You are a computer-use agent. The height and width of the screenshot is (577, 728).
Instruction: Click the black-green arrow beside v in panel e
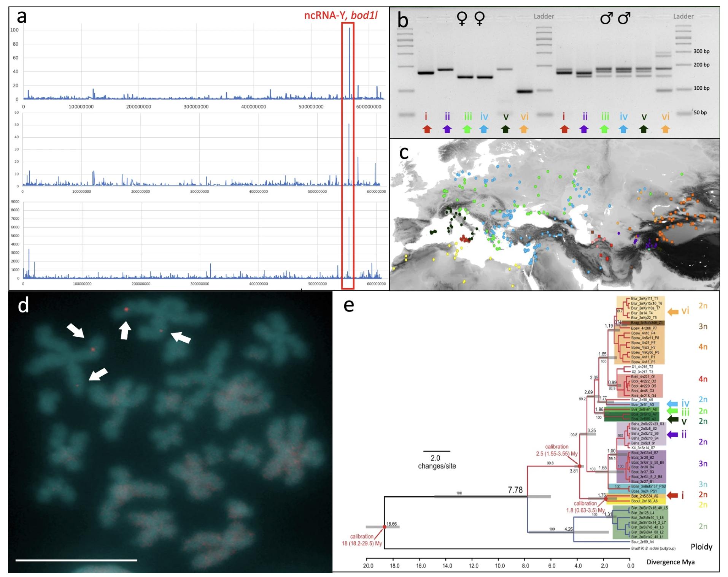(672, 420)
